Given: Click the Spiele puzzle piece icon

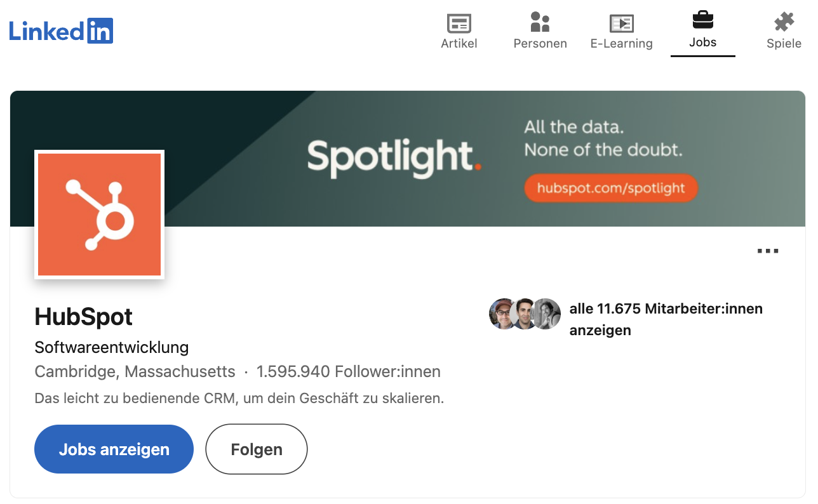Looking at the screenshot, I should click(x=784, y=22).
